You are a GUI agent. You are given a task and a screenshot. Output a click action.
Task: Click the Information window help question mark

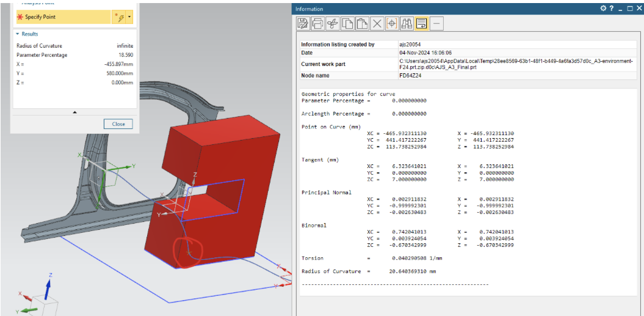coord(612,8)
